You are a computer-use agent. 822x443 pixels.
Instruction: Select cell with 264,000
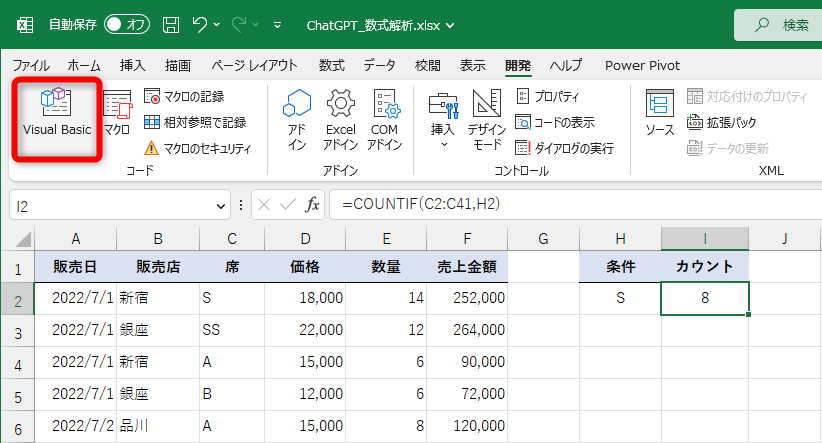pyautogui.click(x=467, y=330)
